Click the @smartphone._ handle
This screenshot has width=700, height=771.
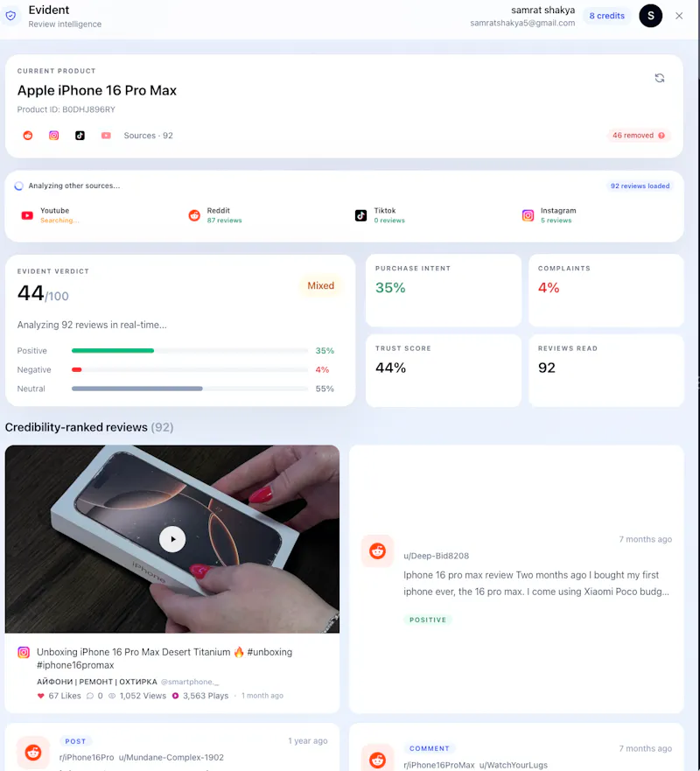click(x=190, y=682)
